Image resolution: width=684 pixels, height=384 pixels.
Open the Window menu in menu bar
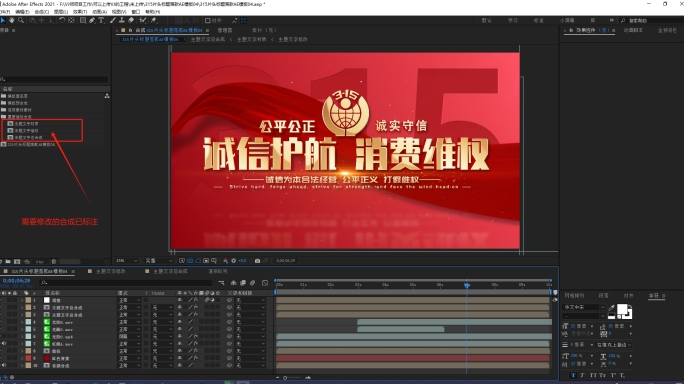[136, 12]
